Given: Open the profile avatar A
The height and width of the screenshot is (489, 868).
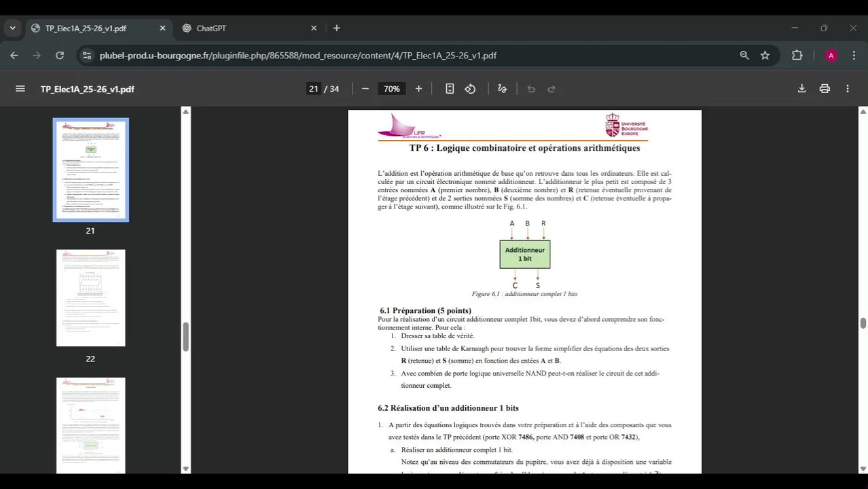Looking at the screenshot, I should tap(831, 56).
